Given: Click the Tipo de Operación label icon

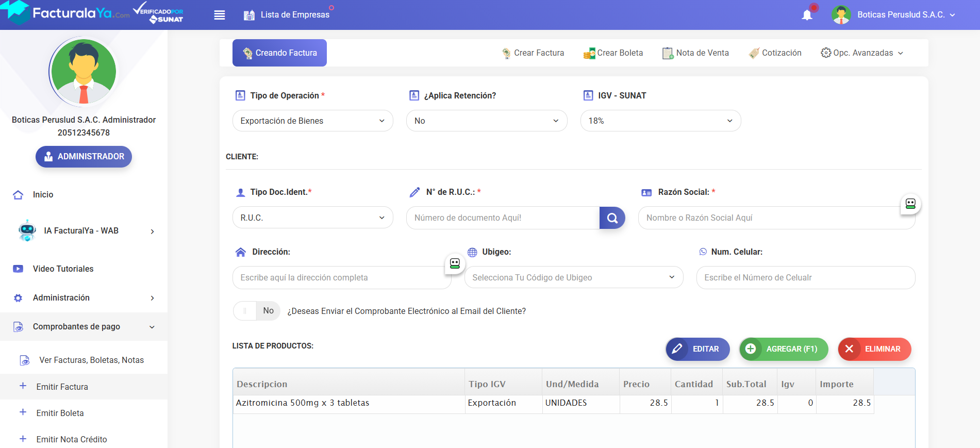Looking at the screenshot, I should click(240, 96).
